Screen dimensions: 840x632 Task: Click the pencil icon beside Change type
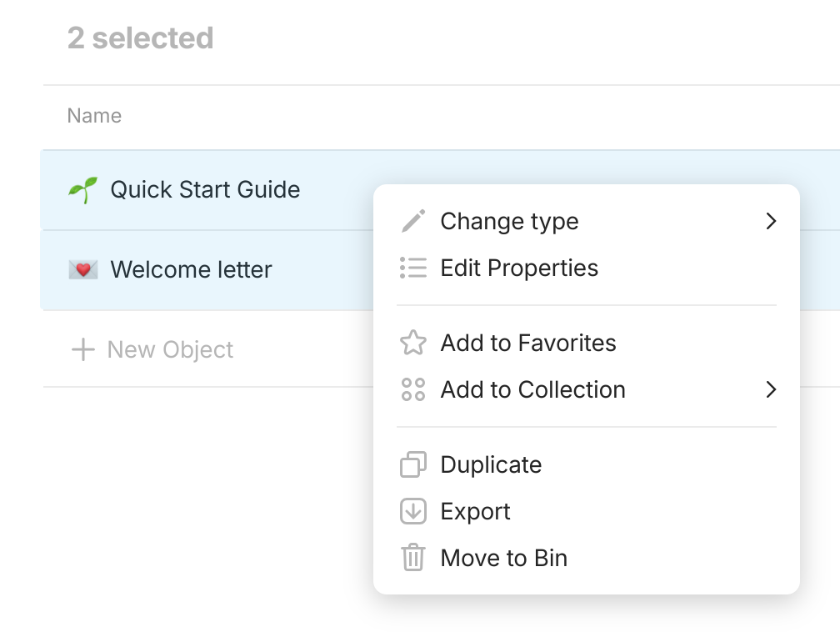pos(413,221)
